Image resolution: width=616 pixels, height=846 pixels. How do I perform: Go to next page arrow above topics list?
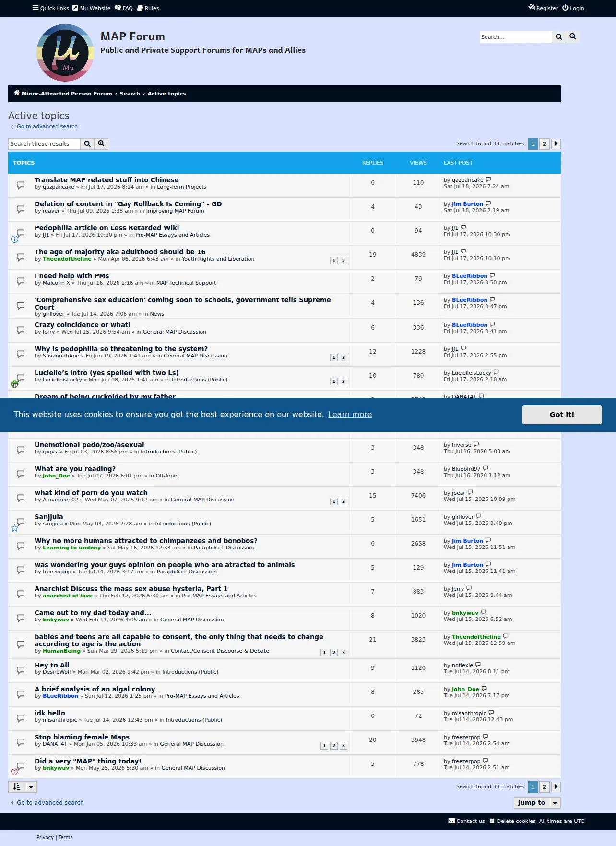tap(556, 143)
